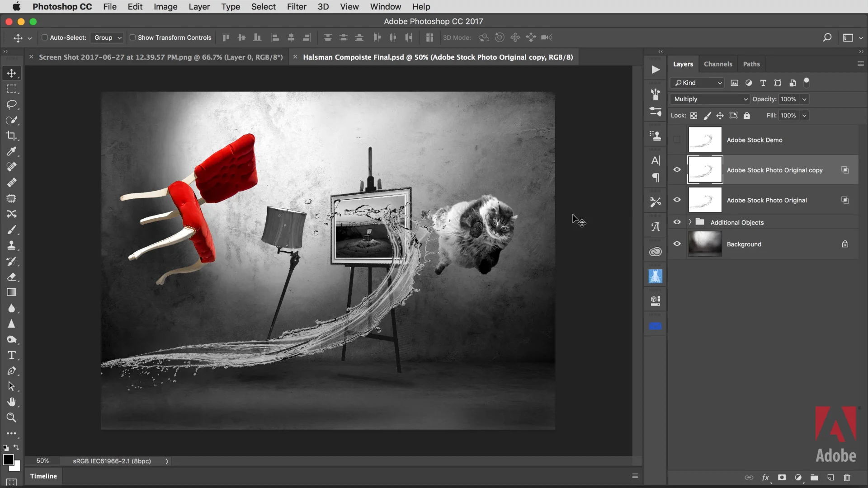Screen dimensions: 868x488
Task: Select the Lasso tool
Action: tap(12, 104)
